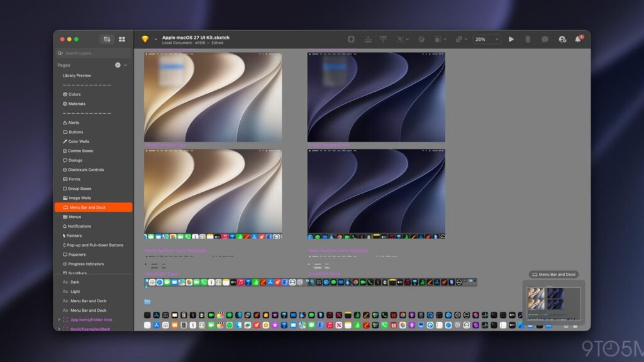Click second toolbar icon right of Insert
The image size is (644, 362).
368,39
